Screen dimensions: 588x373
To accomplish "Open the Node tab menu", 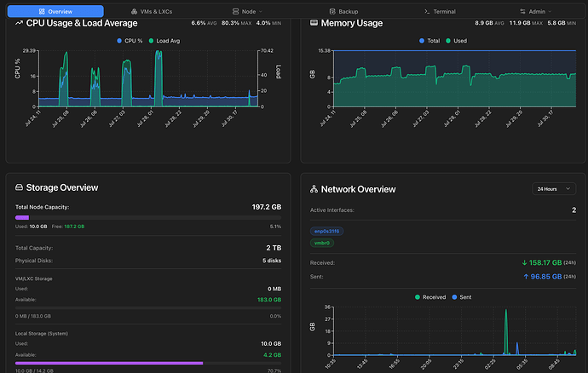I will click(247, 12).
